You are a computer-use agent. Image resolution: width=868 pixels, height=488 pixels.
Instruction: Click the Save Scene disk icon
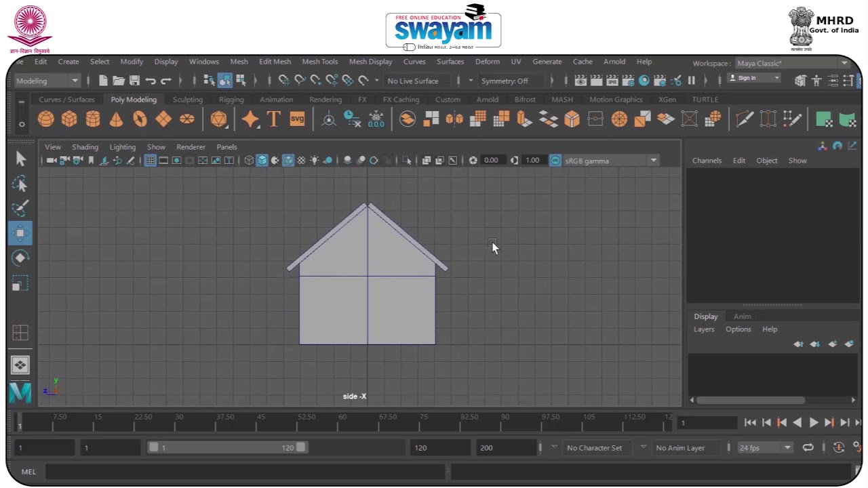134,81
